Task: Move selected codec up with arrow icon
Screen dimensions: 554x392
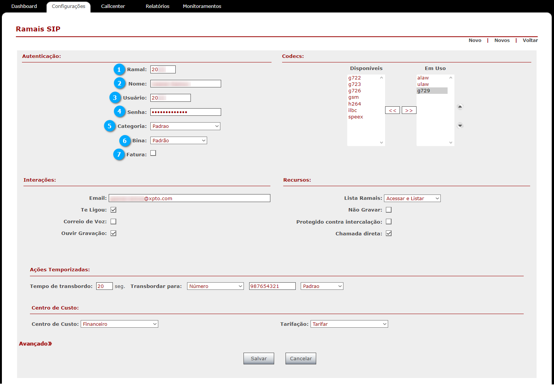Action: pyautogui.click(x=460, y=107)
